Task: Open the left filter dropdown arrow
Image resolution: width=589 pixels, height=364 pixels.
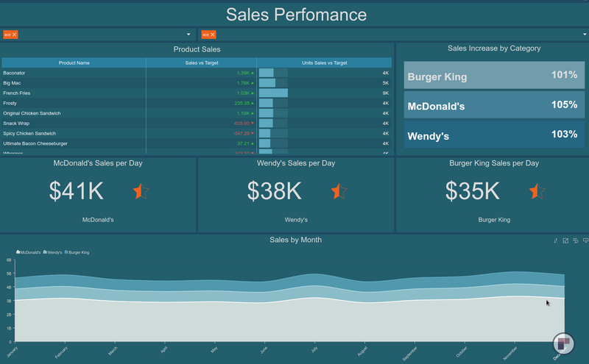Action: (188, 35)
